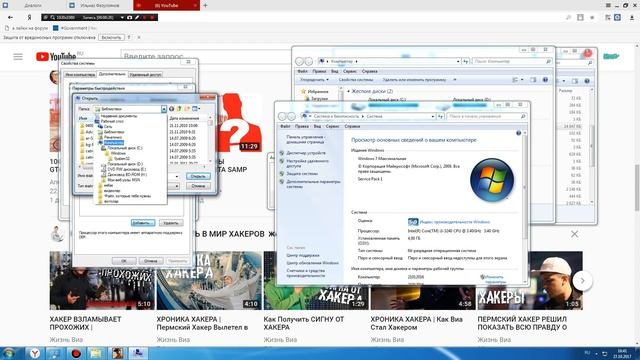This screenshot has height=360, width=640.
Task: Expand the toolbar overflow chevron in Computer window
Action: coord(455,80)
